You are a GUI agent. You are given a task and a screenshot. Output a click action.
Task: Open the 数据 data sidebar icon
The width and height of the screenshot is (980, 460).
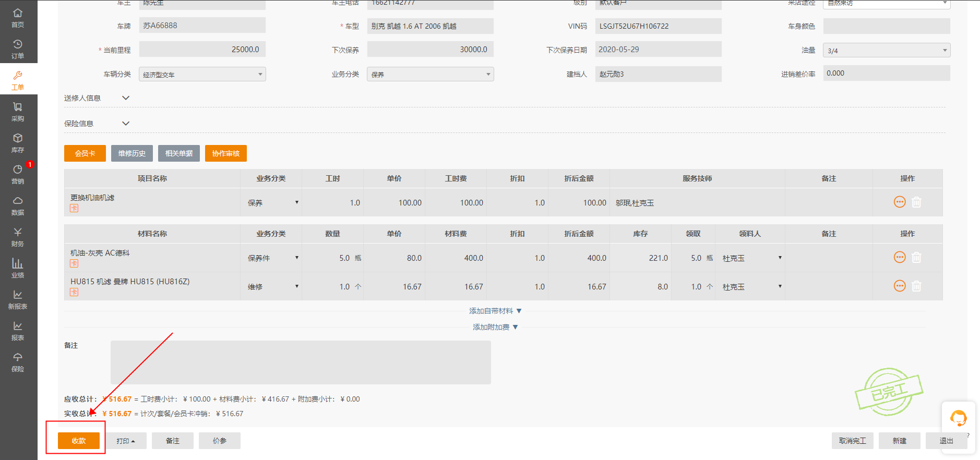[18, 205]
